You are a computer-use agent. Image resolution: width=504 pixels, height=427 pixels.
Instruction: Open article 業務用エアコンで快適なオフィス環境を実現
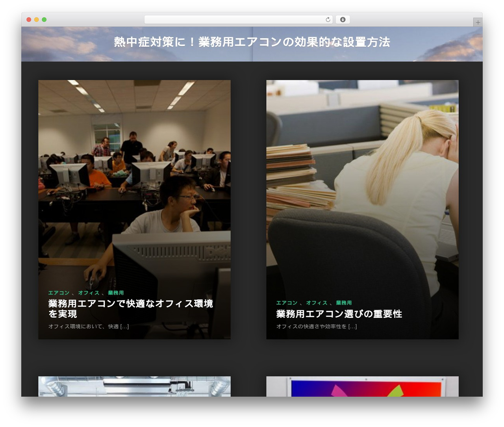131,308
